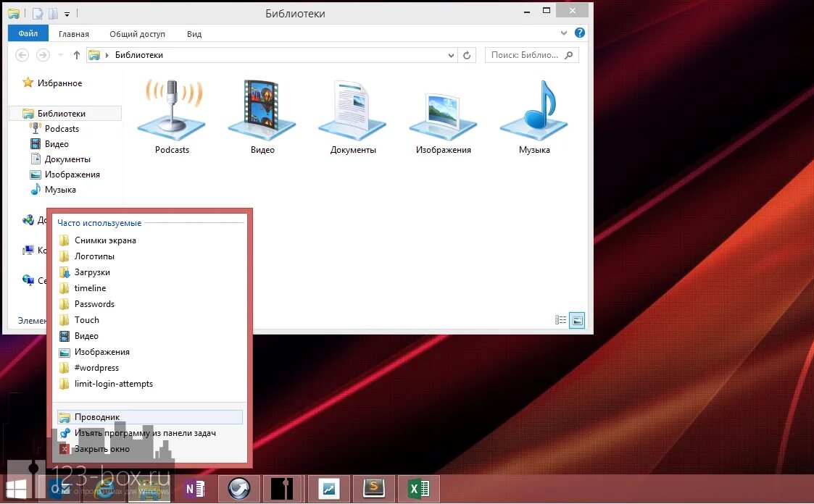Screen dimensions: 814x504
Task: Open the limit-login-attempts folder
Action: pyautogui.click(x=115, y=384)
